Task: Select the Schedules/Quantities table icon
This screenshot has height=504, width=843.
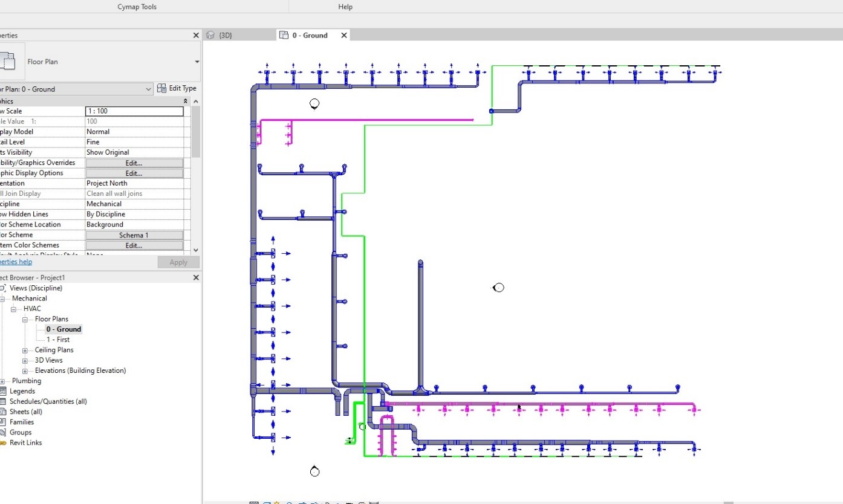Action: point(3,401)
